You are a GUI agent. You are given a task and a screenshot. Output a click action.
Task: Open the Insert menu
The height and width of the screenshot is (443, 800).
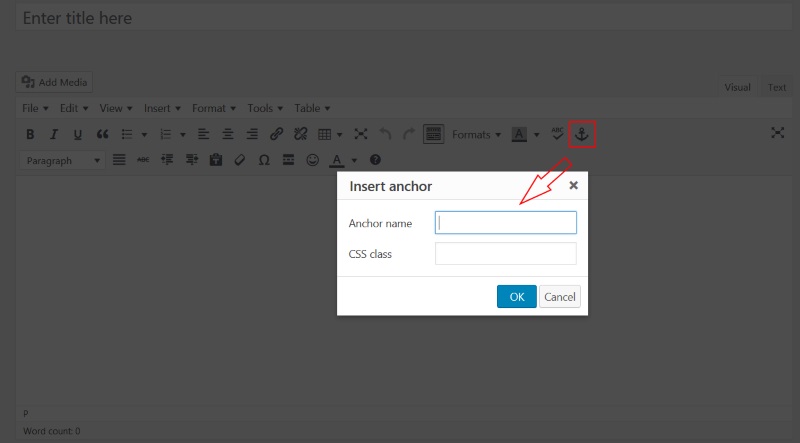click(161, 108)
